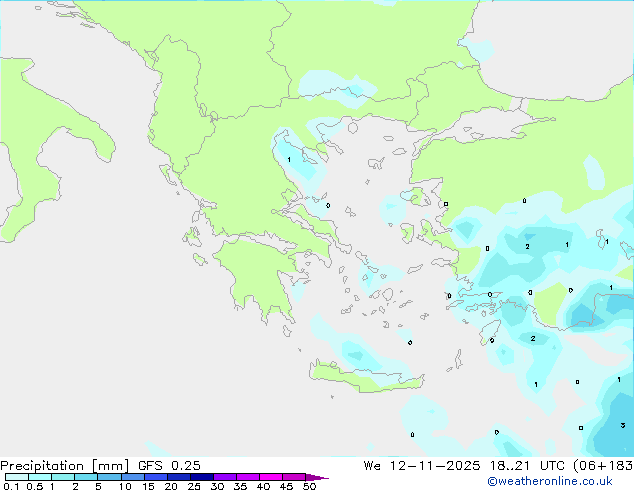The height and width of the screenshot is (490, 634).
Task: Open the weatheronline.co.uk copyright link
Action: coord(550,481)
